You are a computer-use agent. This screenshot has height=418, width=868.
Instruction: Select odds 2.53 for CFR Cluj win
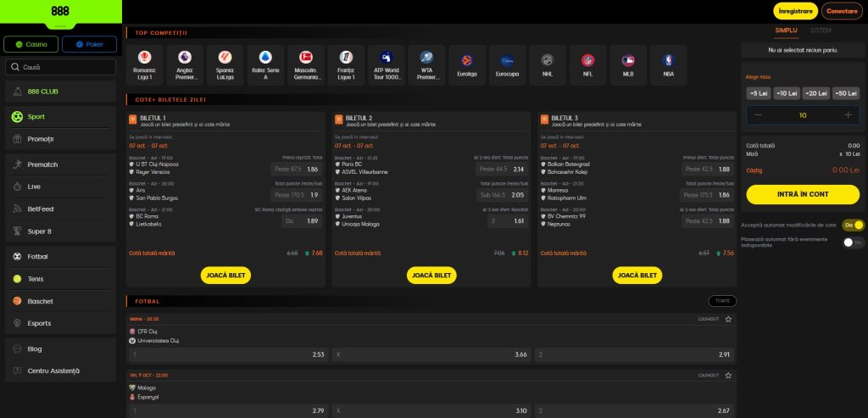click(x=227, y=354)
